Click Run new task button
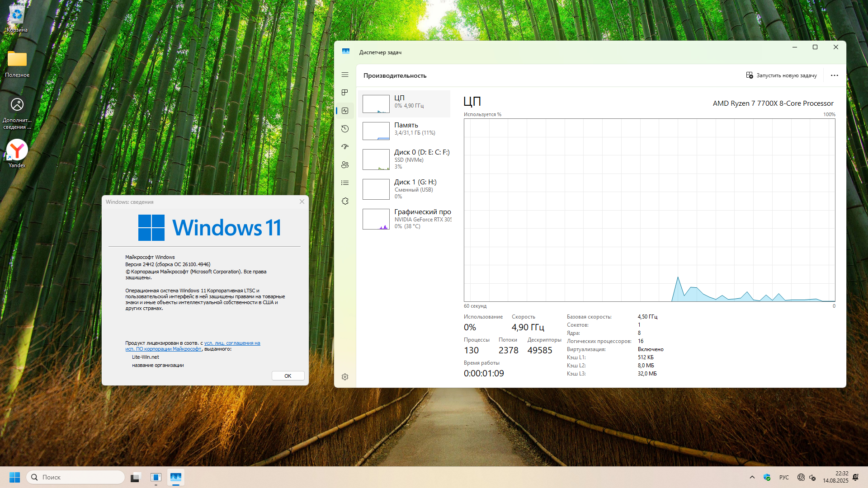 click(x=781, y=75)
